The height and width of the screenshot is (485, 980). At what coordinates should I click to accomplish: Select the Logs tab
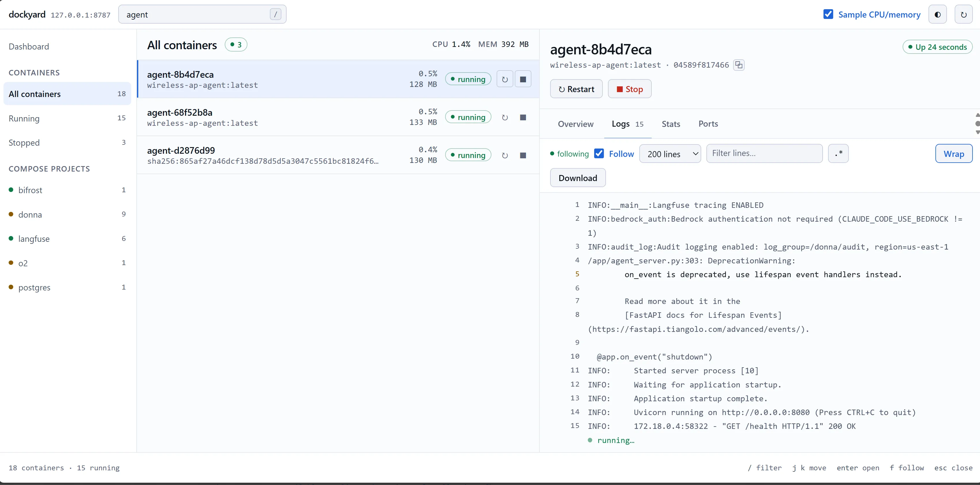coord(627,124)
